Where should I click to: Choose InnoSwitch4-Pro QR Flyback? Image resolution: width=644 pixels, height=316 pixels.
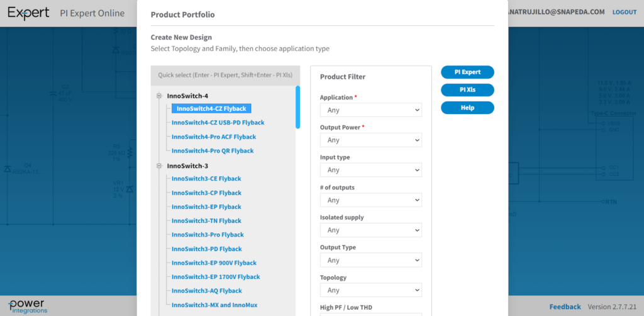coord(213,151)
